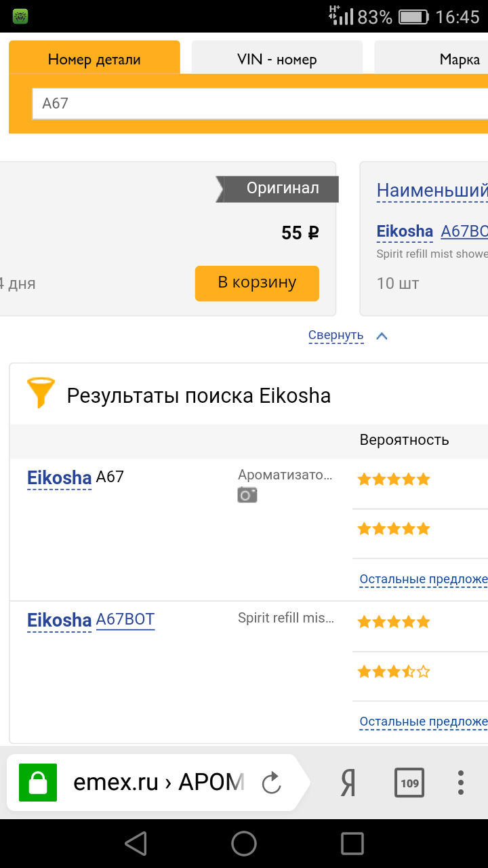This screenshot has height=868, width=488.
Task: Open the Yandex 'Я' browser button
Action: [348, 783]
